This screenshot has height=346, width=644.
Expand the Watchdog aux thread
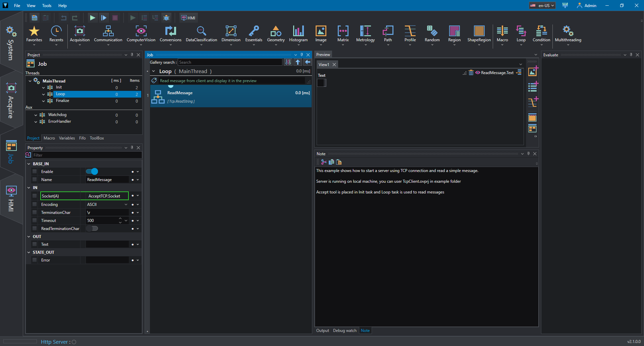tap(36, 115)
